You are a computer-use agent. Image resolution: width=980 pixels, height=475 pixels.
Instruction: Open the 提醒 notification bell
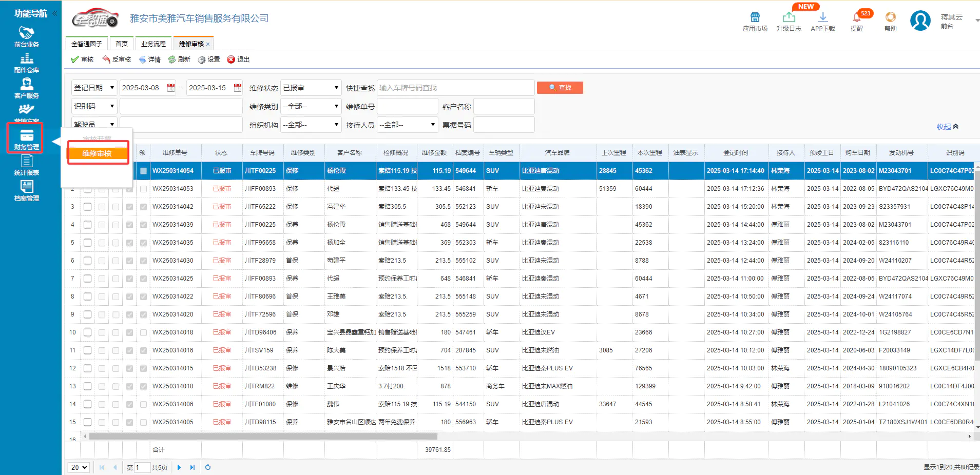(x=856, y=22)
